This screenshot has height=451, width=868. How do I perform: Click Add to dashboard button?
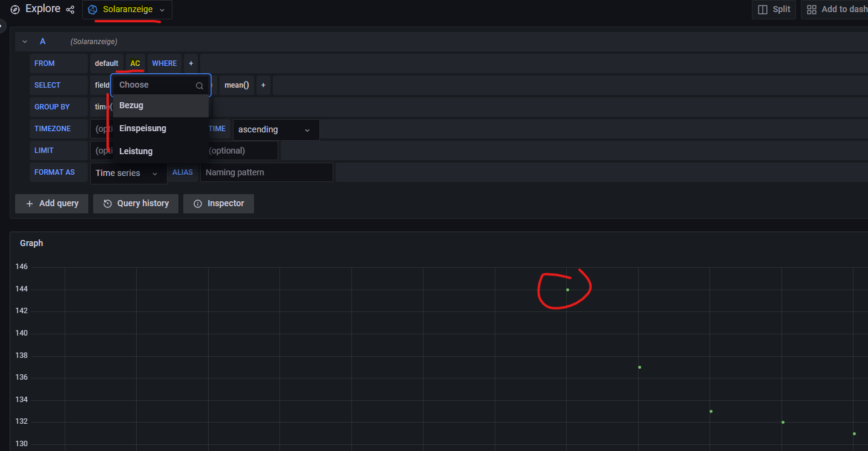click(837, 10)
